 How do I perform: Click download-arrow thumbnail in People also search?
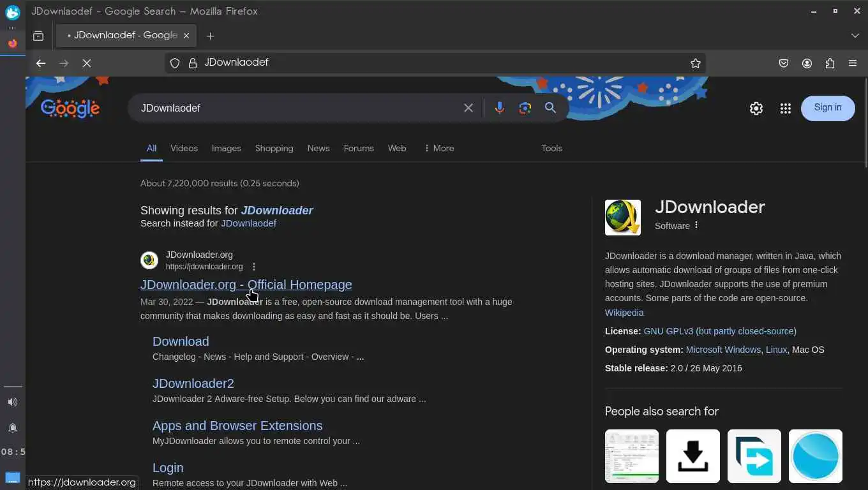pos(693,456)
